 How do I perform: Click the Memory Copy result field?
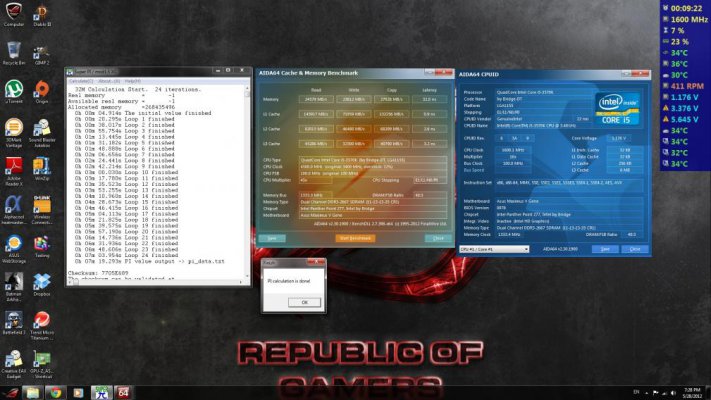(392, 99)
